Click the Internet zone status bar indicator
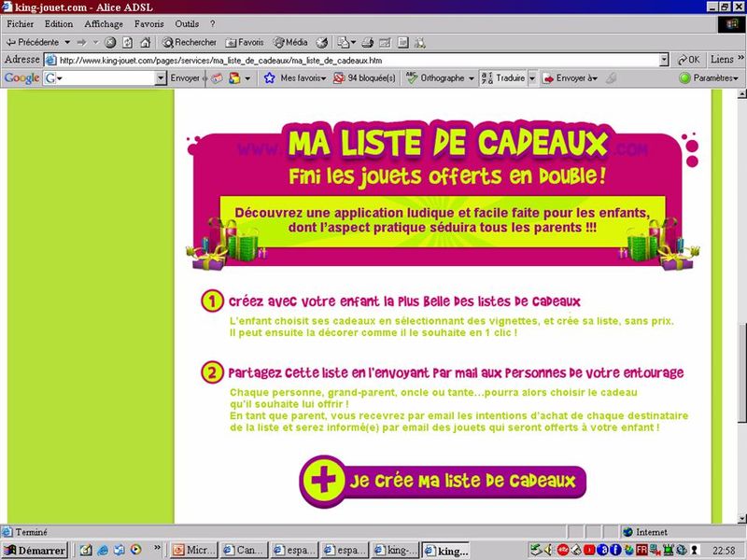The height and width of the screenshot is (560, 747). point(681,532)
